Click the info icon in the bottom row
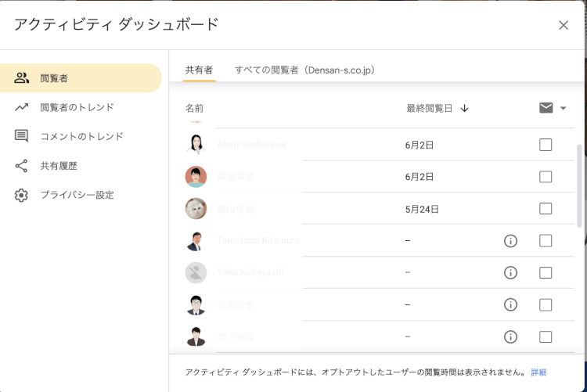This screenshot has width=587, height=392. tap(510, 337)
